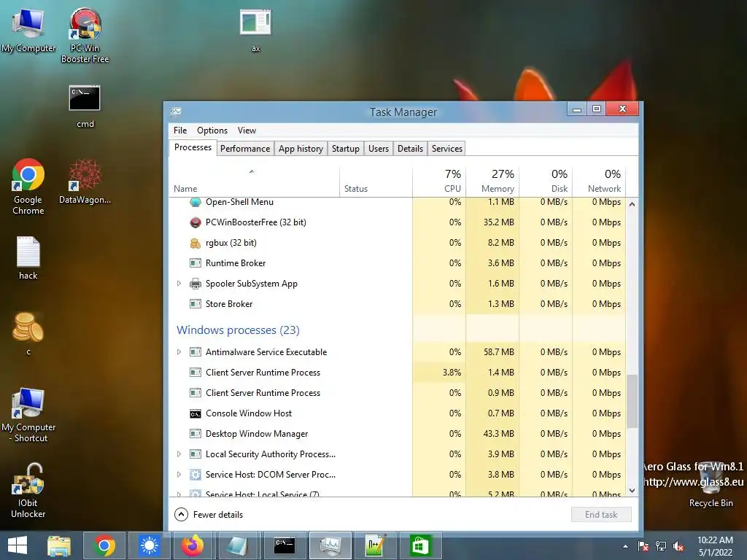Viewport: 747px width, 560px height.
Task: Select the DataWagon desktop shortcut
Action: point(85,182)
